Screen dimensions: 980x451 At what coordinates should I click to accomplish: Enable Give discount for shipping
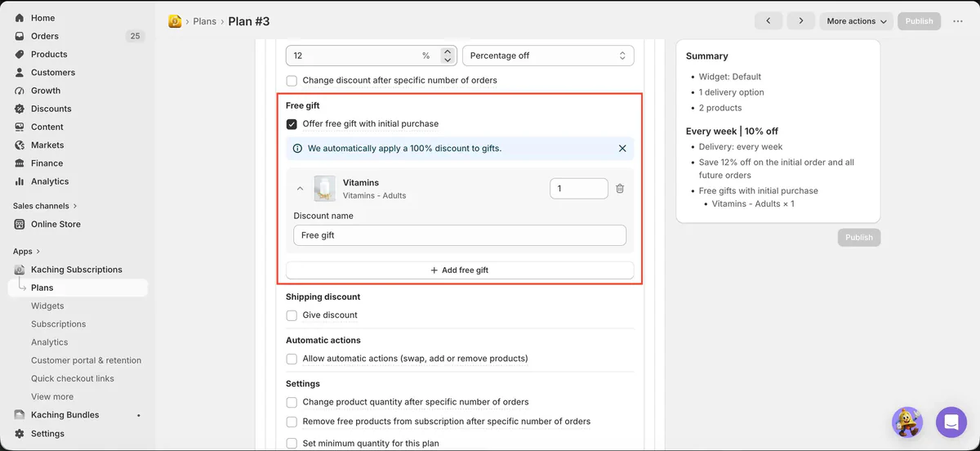[x=292, y=315]
